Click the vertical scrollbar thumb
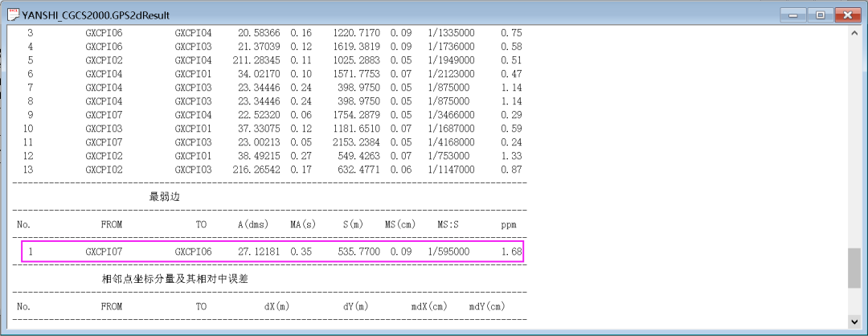 click(854, 268)
